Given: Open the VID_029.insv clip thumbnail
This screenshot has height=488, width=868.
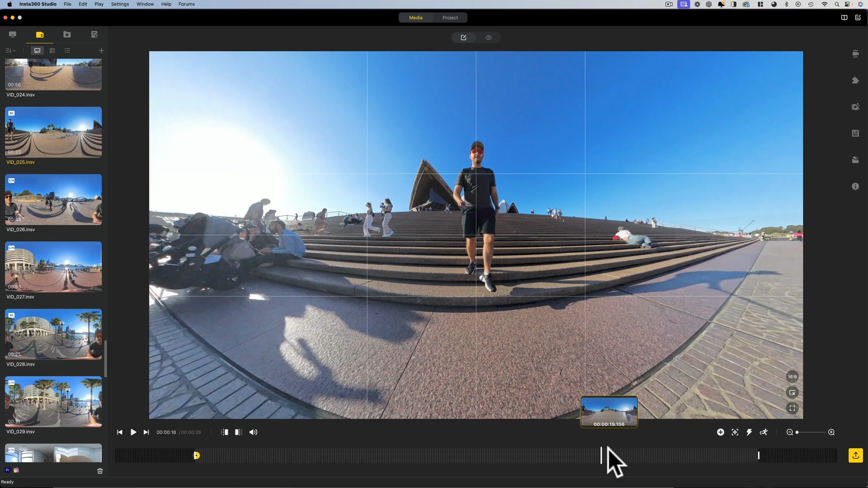Looking at the screenshot, I should 53,401.
